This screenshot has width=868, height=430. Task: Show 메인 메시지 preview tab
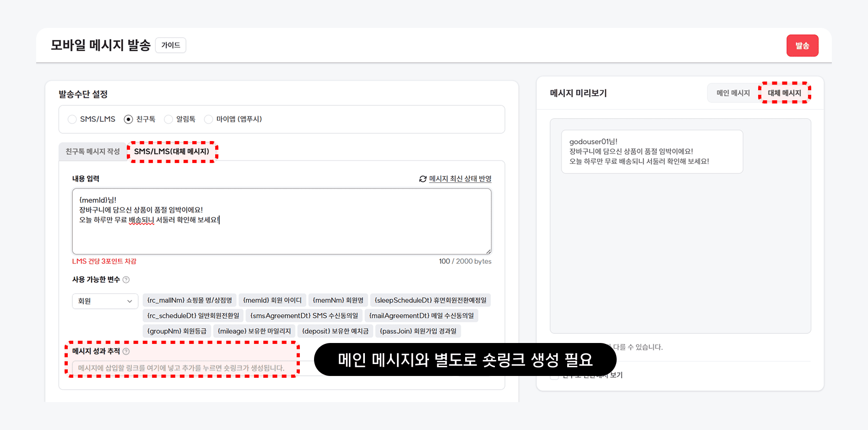(733, 93)
